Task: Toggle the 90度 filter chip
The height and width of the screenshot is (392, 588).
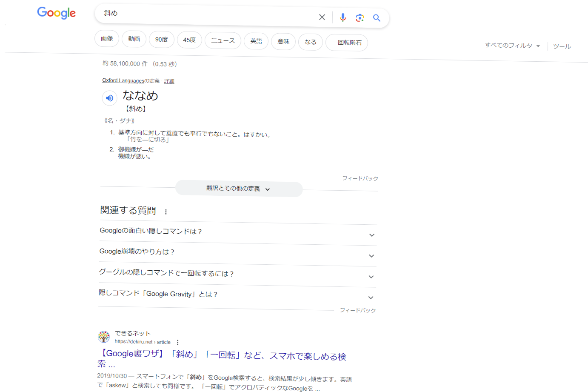Action: [162, 39]
